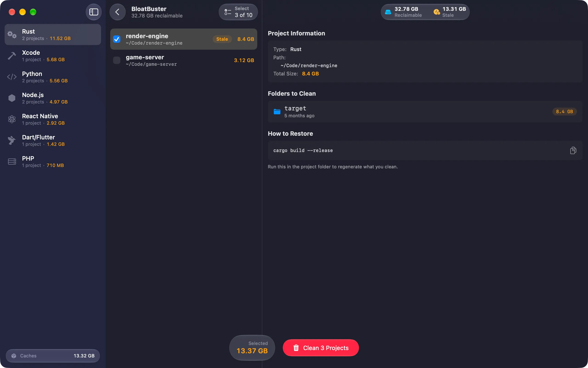Click the PHP server icon
The width and height of the screenshot is (588, 368).
[12, 162]
